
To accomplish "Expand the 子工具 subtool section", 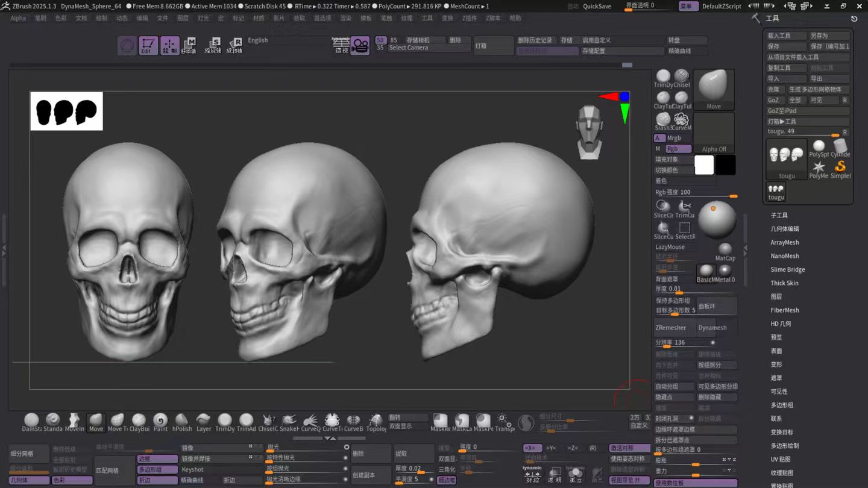I will coord(779,215).
